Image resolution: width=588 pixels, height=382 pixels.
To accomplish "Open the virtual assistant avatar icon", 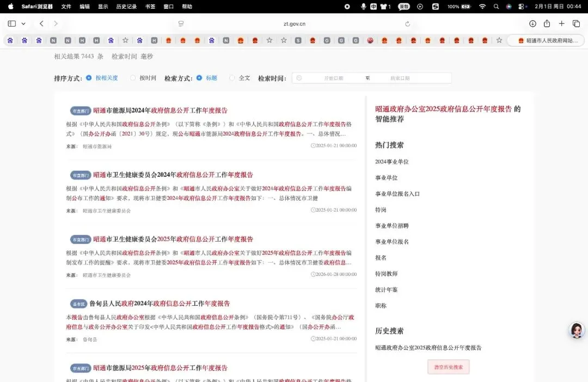I will (577, 330).
